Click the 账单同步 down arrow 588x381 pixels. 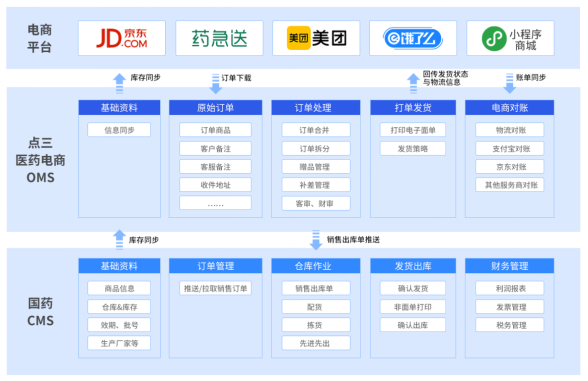coord(510,83)
